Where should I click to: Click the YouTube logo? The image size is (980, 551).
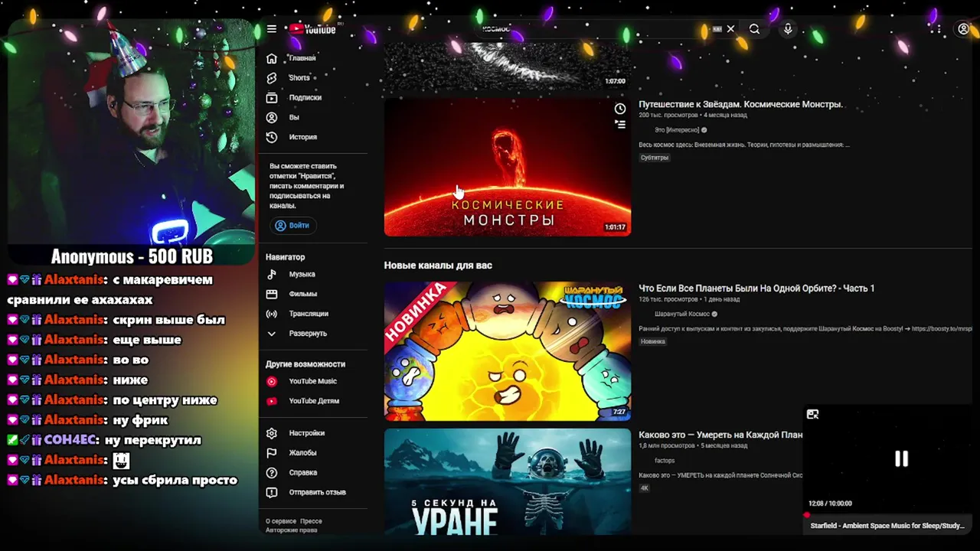[312, 29]
